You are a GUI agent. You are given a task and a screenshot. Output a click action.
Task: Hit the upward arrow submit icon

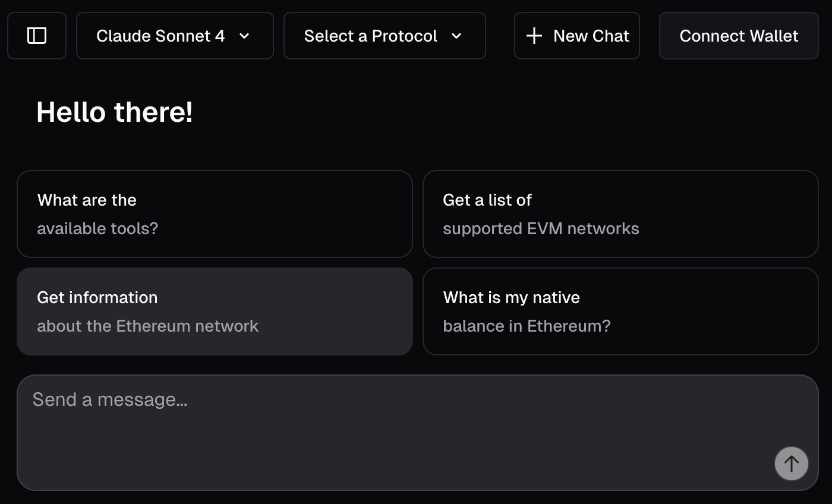click(791, 464)
